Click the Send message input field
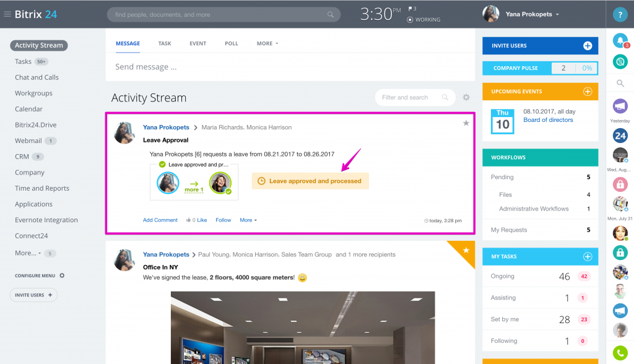Viewport: 634px width, 364px height. pyautogui.click(x=290, y=67)
